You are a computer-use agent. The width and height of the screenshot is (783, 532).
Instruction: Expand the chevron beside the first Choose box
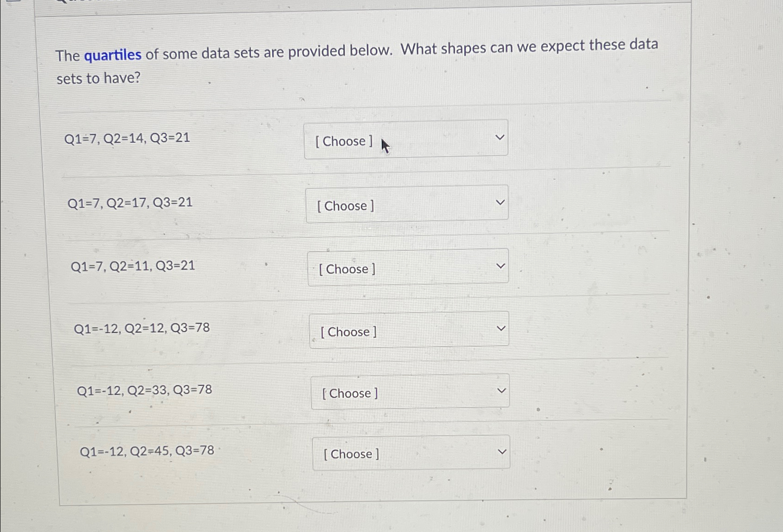point(500,136)
